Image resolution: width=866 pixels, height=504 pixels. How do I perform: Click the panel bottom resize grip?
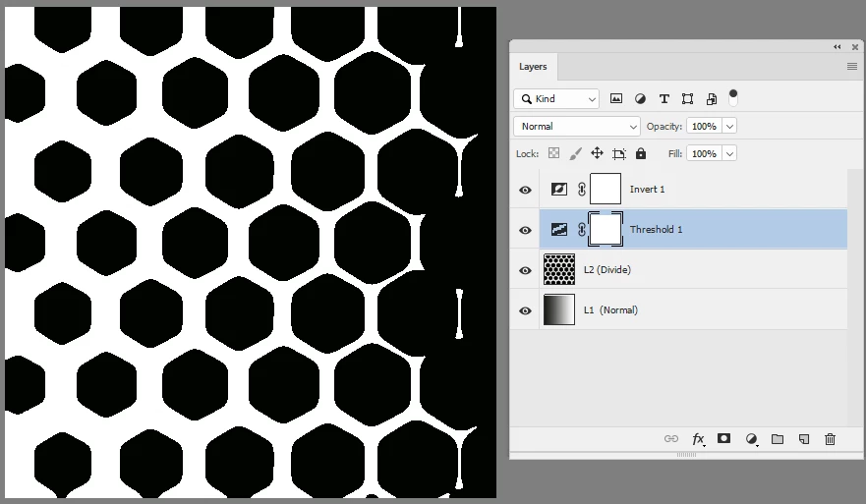click(686, 454)
